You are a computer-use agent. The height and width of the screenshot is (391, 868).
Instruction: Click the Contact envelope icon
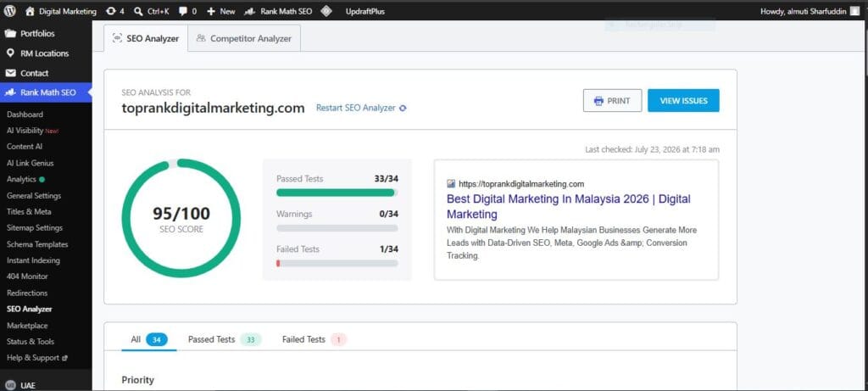(x=10, y=73)
